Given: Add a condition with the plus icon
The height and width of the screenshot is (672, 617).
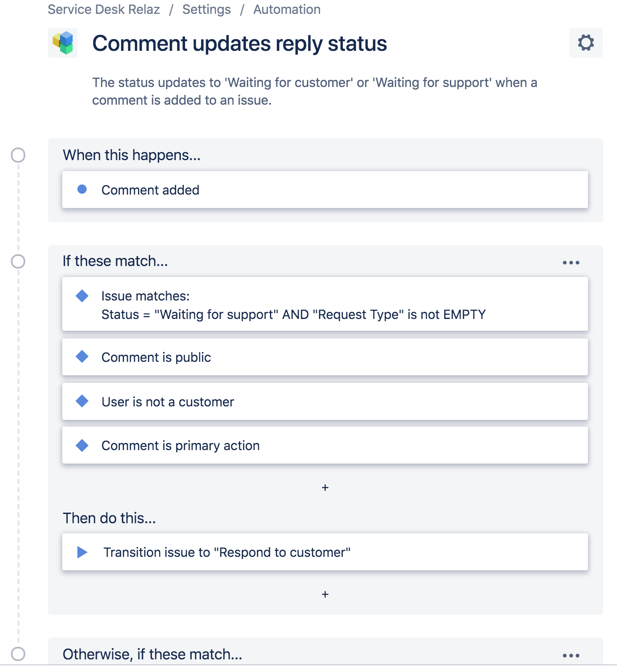Looking at the screenshot, I should [325, 488].
